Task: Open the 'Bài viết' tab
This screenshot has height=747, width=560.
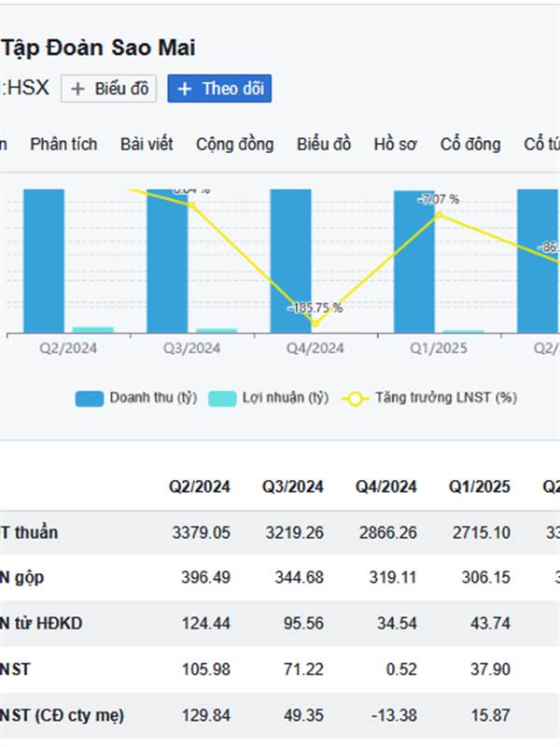Action: click(147, 144)
